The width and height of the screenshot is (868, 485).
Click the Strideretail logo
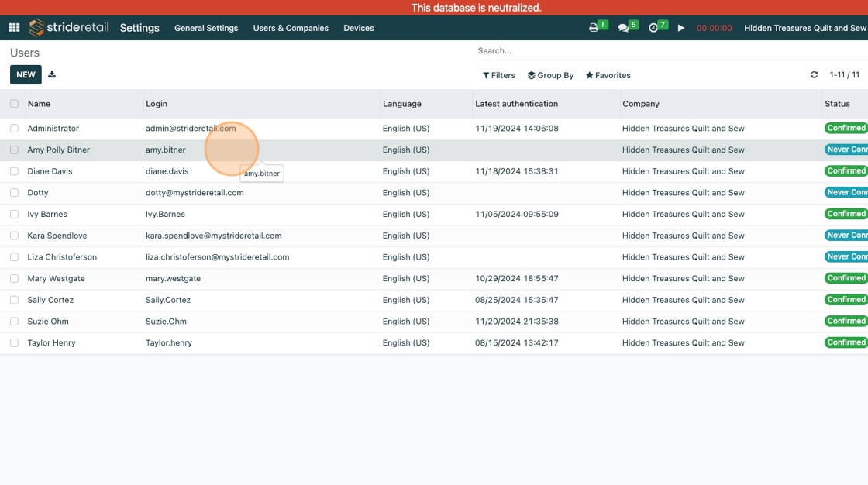[x=69, y=28]
